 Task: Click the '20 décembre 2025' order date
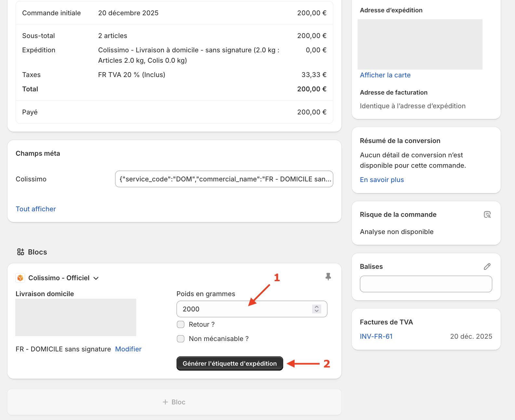pos(128,13)
